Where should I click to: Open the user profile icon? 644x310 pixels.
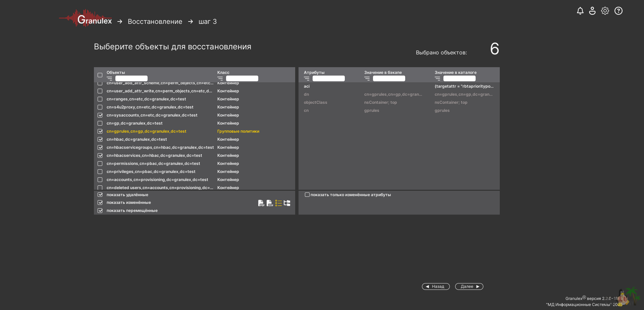pos(592,11)
